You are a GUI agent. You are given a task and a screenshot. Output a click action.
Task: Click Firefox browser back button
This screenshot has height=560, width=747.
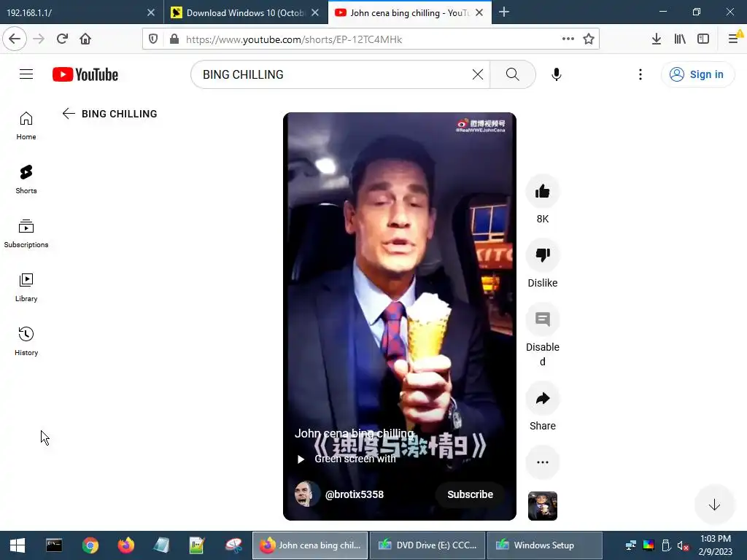coord(15,39)
